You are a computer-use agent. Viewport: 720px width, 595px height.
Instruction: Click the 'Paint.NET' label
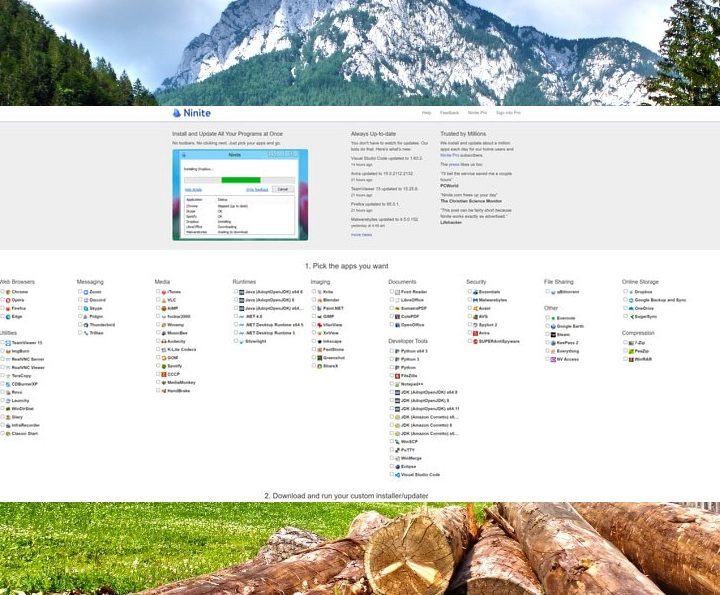click(333, 309)
